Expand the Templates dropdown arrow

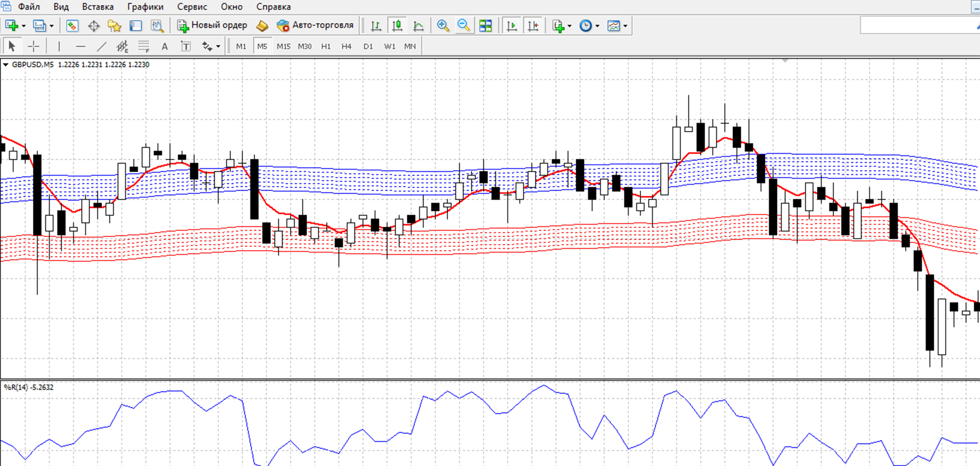625,26
